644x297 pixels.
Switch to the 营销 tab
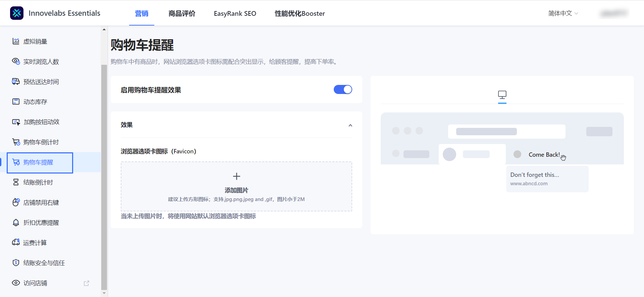142,13
